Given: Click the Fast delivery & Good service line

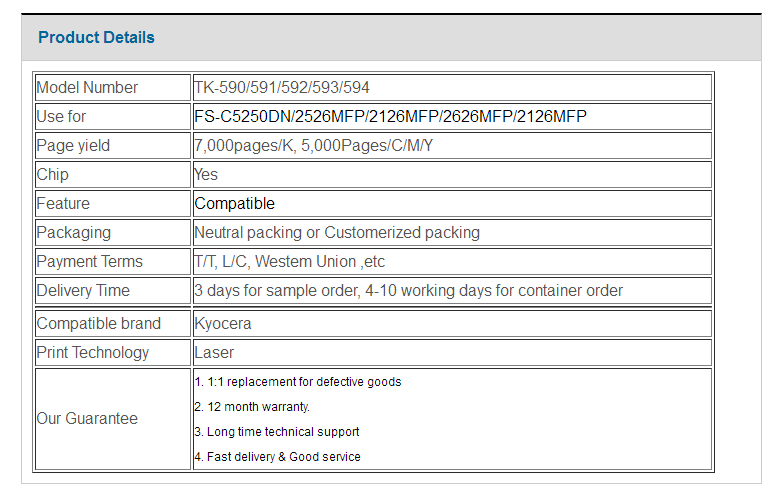Looking at the screenshot, I should (x=277, y=457).
